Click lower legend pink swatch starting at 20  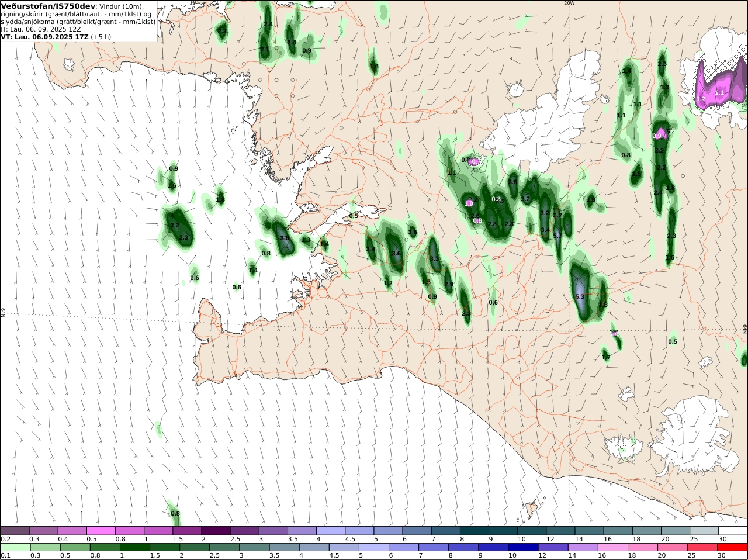pos(673,548)
